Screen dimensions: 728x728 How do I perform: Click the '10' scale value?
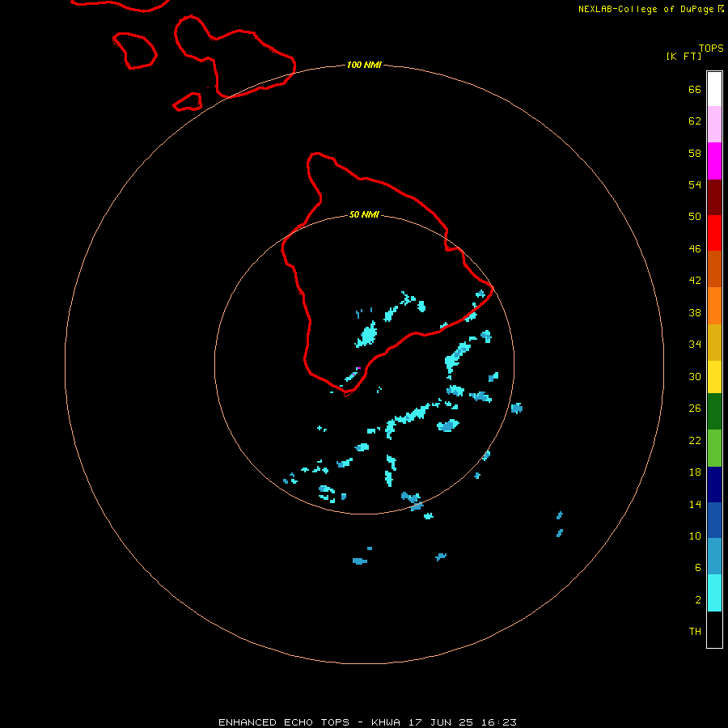click(695, 535)
